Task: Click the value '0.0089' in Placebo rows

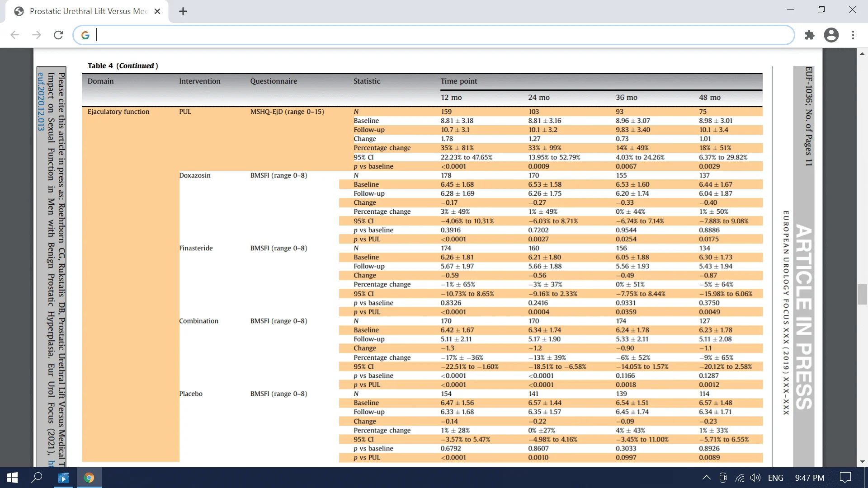Action: (x=709, y=457)
